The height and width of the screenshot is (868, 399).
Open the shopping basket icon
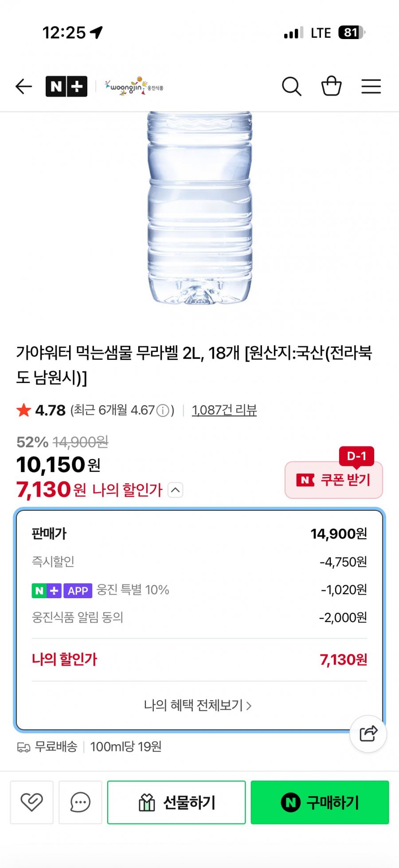click(331, 87)
